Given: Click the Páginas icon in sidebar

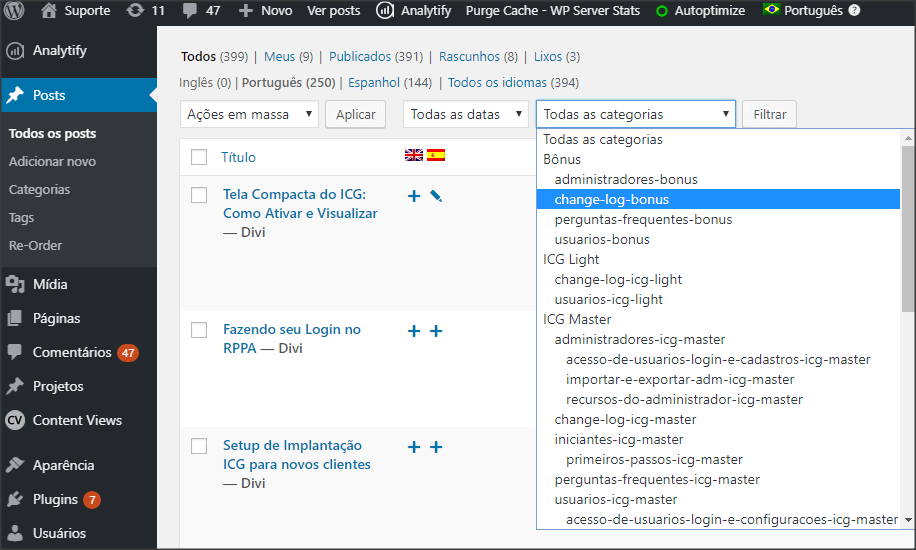Looking at the screenshot, I should click(15, 318).
